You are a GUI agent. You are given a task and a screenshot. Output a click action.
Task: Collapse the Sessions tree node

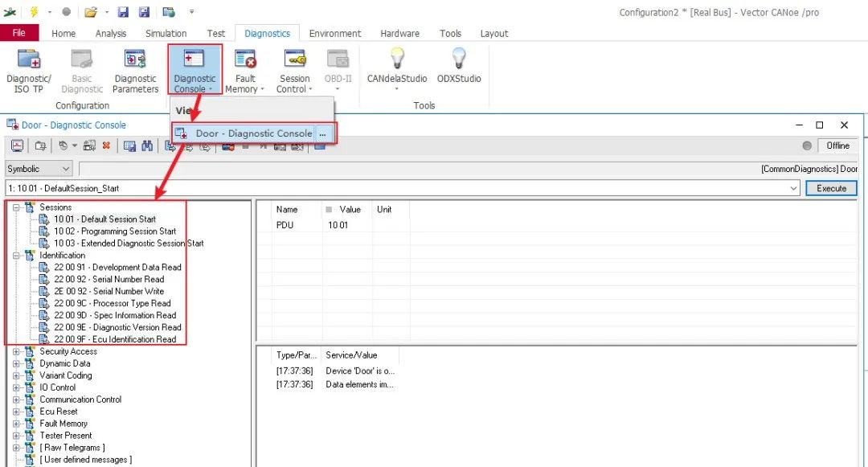16,207
